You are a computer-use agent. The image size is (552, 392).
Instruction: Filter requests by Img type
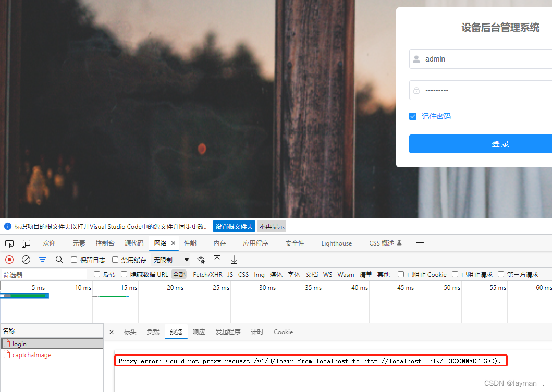[x=259, y=274]
